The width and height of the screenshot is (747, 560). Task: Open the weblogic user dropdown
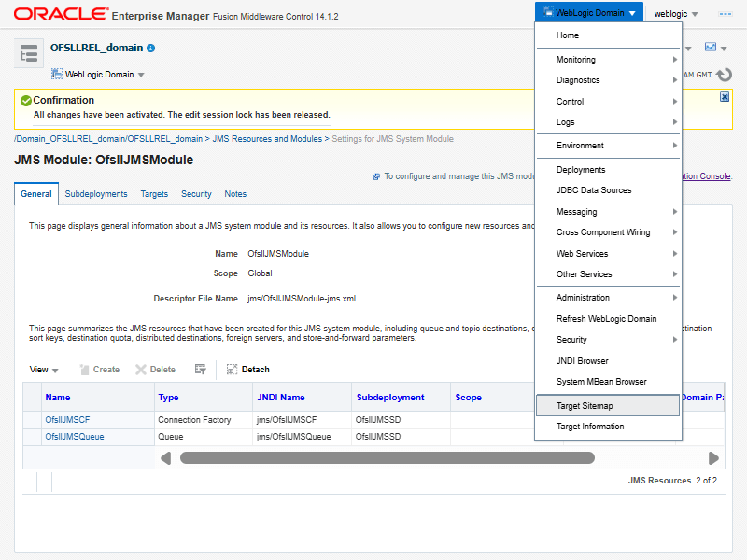click(x=676, y=14)
